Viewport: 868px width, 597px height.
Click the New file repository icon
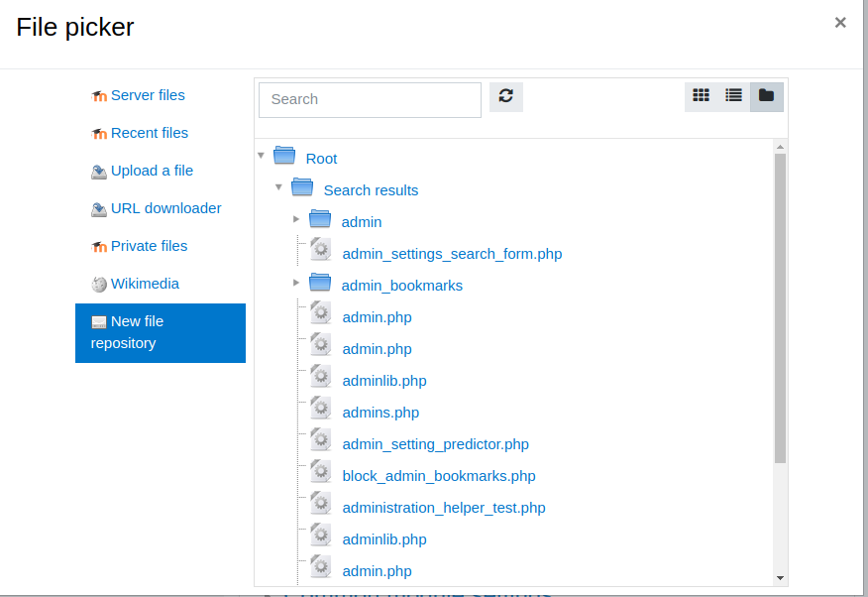point(99,322)
